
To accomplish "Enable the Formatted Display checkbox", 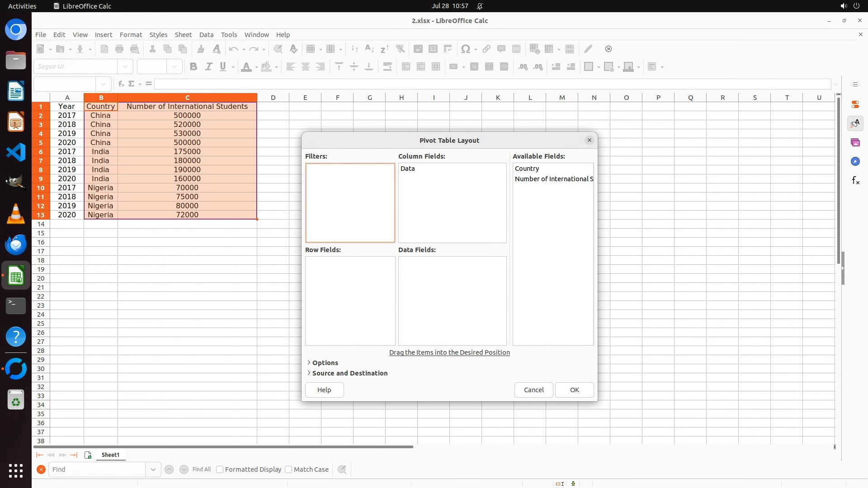I will 220,469.
